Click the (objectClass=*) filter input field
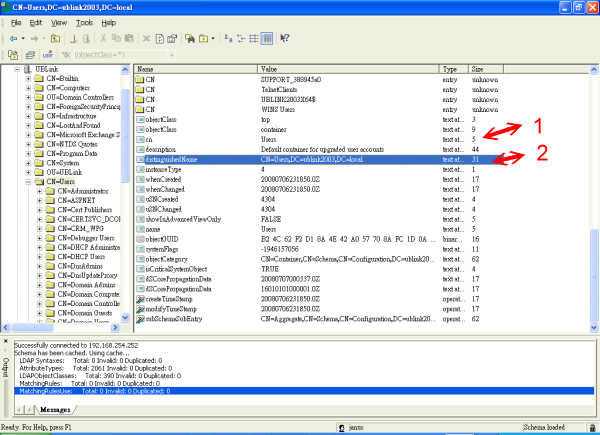Screen dimensions: 600x435 120,55
